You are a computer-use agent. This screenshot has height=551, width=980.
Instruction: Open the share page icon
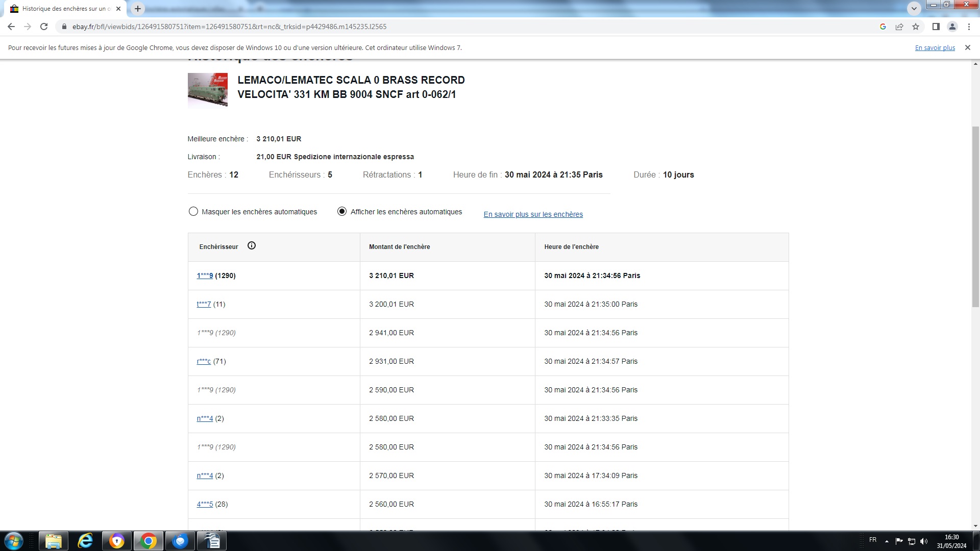tap(899, 27)
